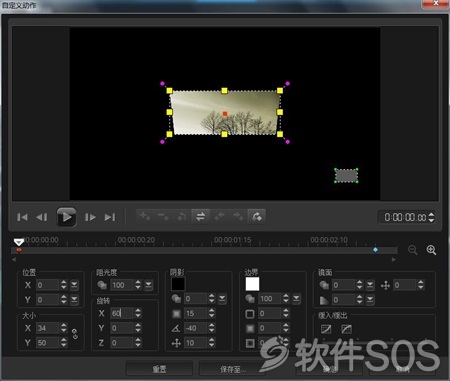Click the Play button
Image resolution: width=450 pixels, height=381 pixels.
tap(66, 217)
